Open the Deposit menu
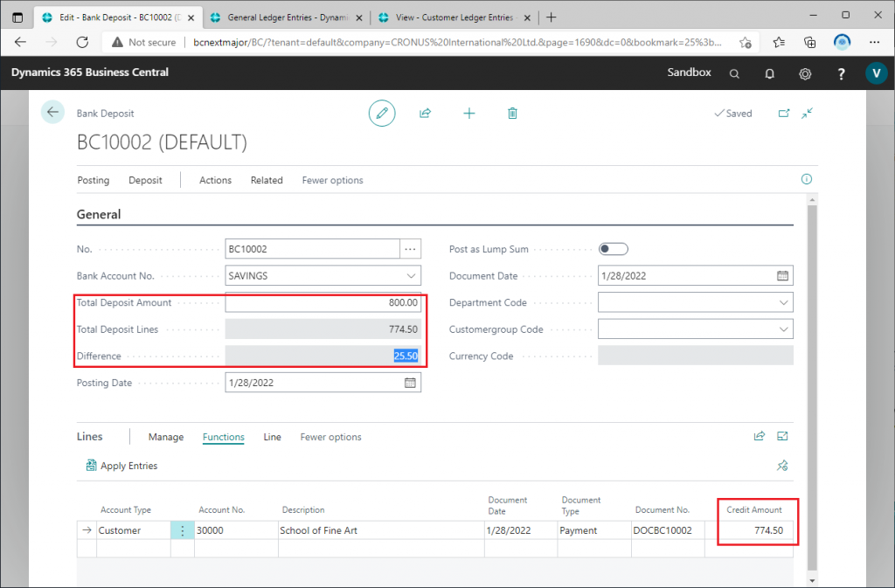895x588 pixels. pos(145,180)
